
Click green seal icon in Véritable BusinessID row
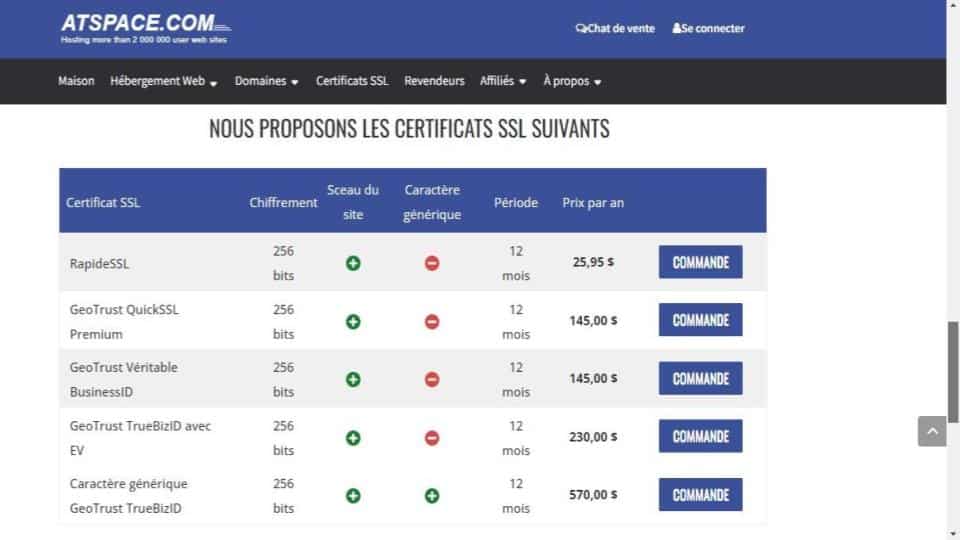(353, 380)
